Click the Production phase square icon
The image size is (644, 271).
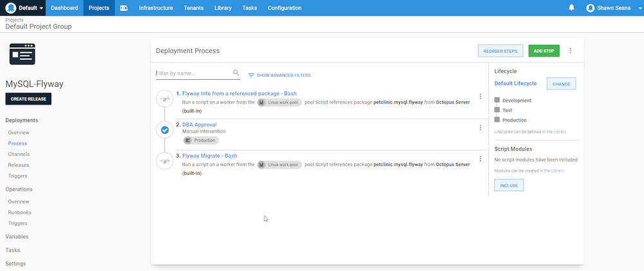click(497, 120)
